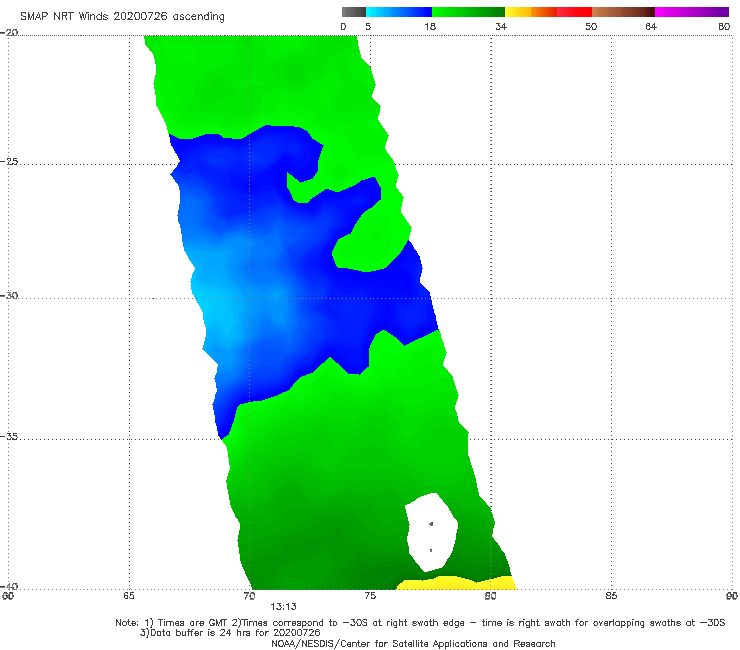Image resolution: width=740 pixels, height=650 pixels.
Task: Click the note line starting 'Note: 1) Times are GMT'
Action: (420, 623)
